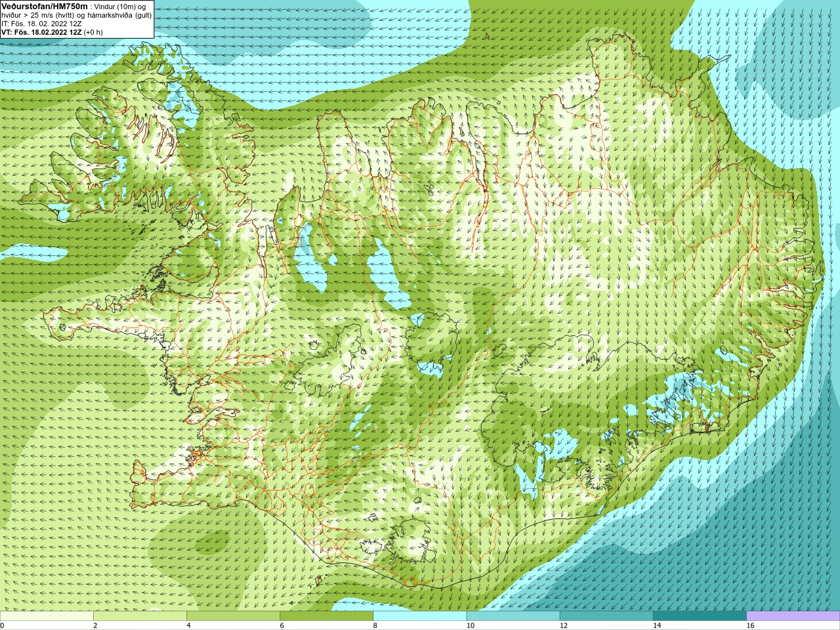Click the 8–10 m/s light cyan legend swatch
Image resolution: width=840 pixels, height=630 pixels.
click(x=420, y=616)
